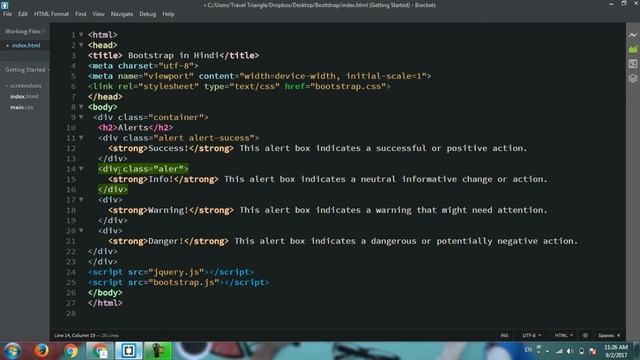Click the meta charset utf-8 line
Image resolution: width=640 pixels, height=360 pixels.
point(143,66)
